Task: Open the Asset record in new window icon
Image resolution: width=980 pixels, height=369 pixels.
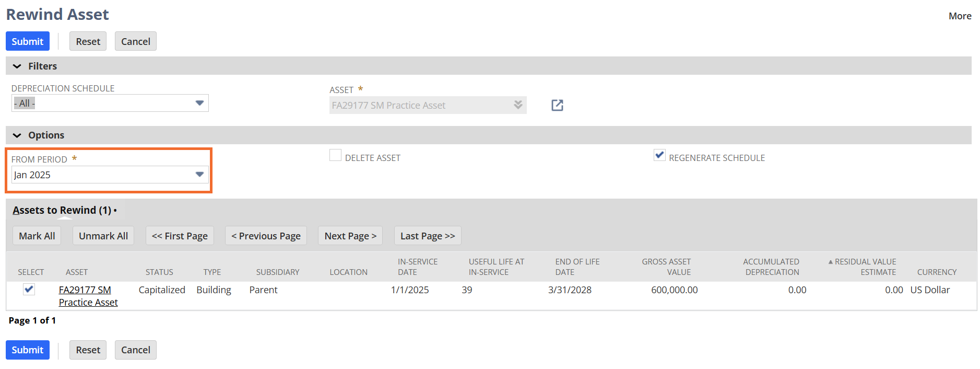Action: tap(557, 105)
